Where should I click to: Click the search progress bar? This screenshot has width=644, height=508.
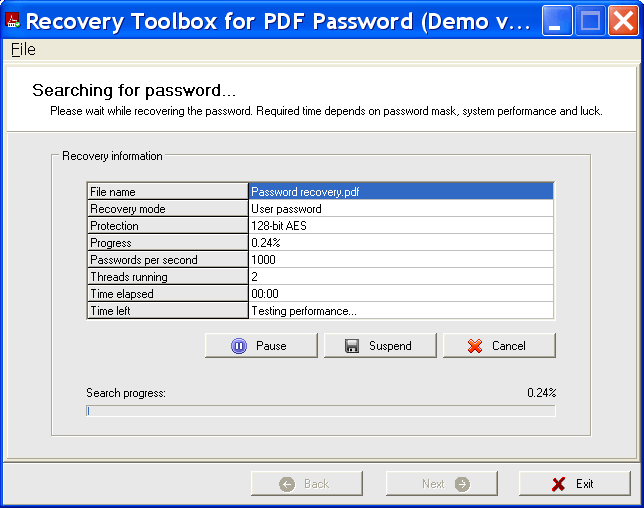(321, 411)
